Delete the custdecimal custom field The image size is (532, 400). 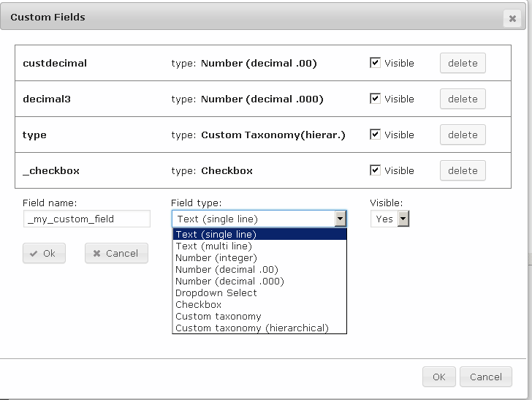point(462,63)
